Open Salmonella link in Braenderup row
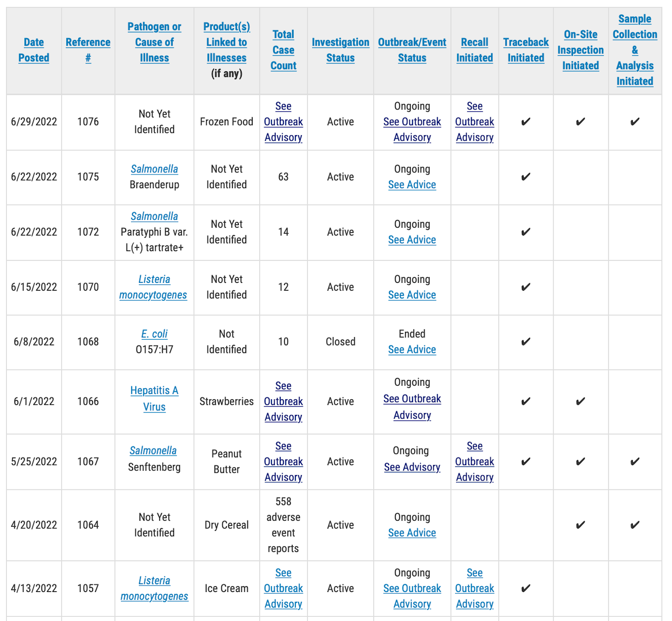Viewport: 672px width, 621px height. tap(154, 169)
